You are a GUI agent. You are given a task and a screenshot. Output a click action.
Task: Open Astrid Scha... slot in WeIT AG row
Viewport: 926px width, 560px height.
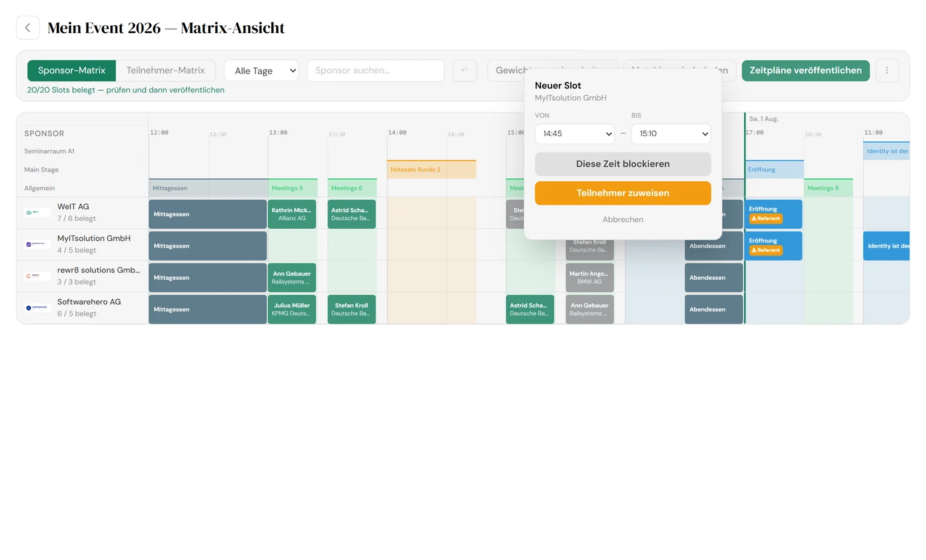coord(351,214)
